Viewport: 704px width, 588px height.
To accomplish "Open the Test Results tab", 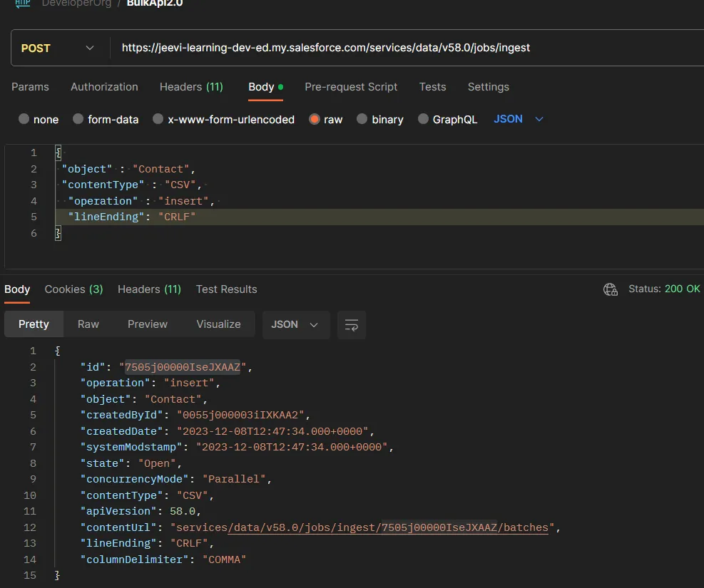I will (226, 289).
